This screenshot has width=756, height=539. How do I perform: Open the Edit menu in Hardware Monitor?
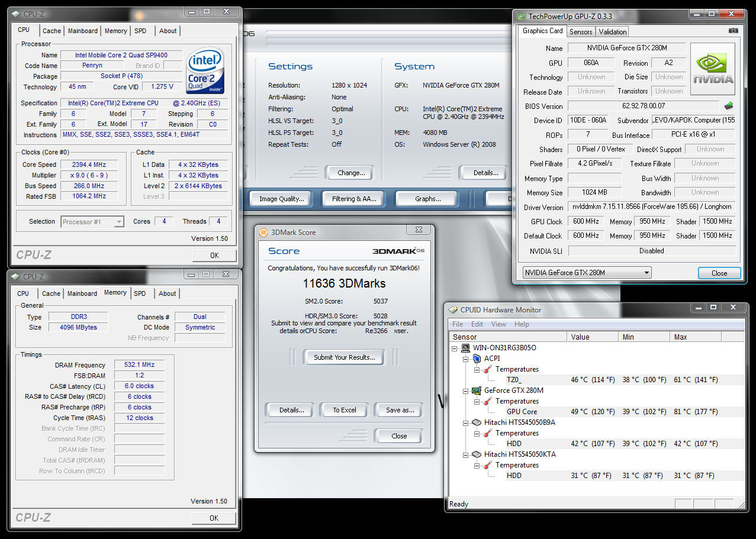tap(477, 324)
